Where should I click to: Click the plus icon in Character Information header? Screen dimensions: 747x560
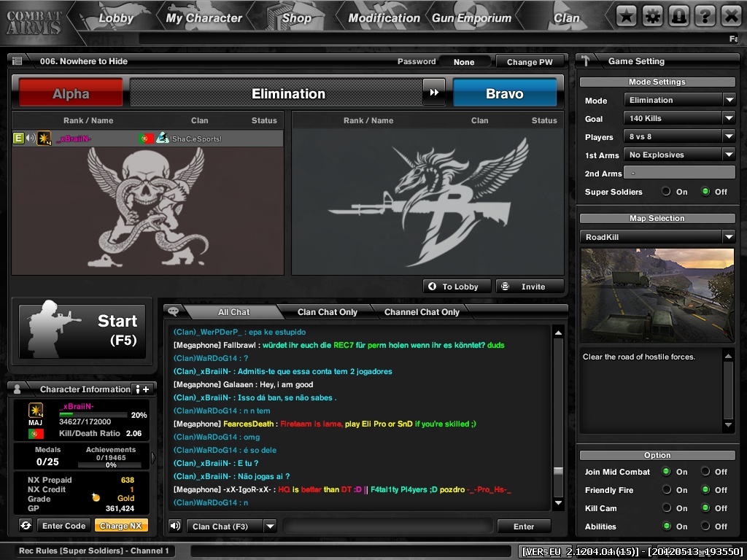click(x=146, y=389)
